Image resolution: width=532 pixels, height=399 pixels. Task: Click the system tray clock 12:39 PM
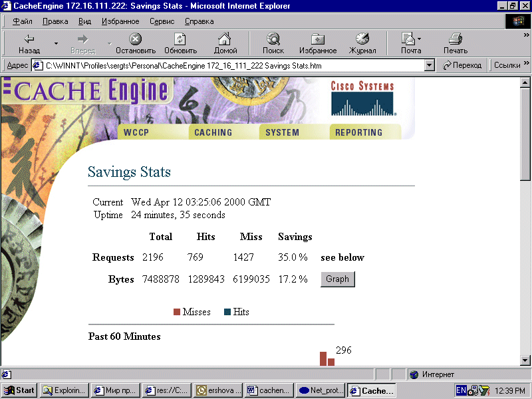pos(510,391)
